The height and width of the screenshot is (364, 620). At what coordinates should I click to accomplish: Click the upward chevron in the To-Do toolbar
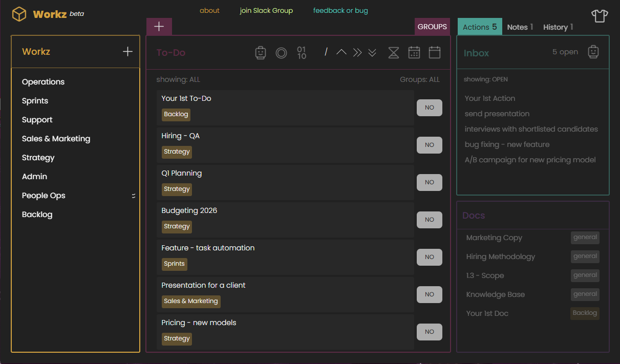[341, 52]
